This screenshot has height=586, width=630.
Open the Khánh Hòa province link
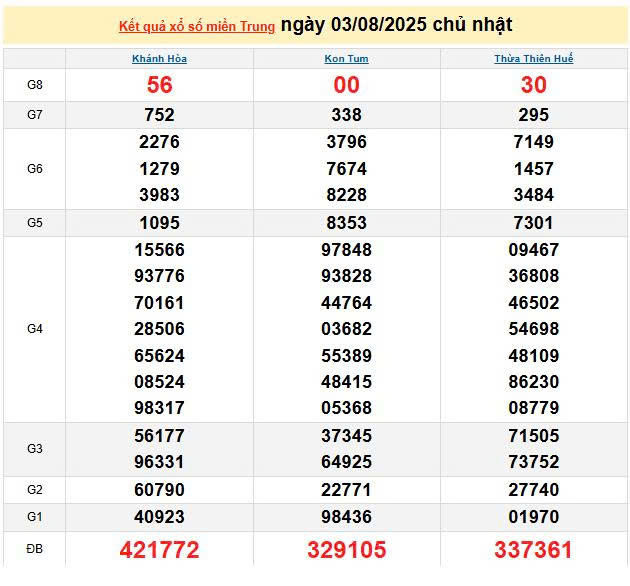[x=160, y=59]
